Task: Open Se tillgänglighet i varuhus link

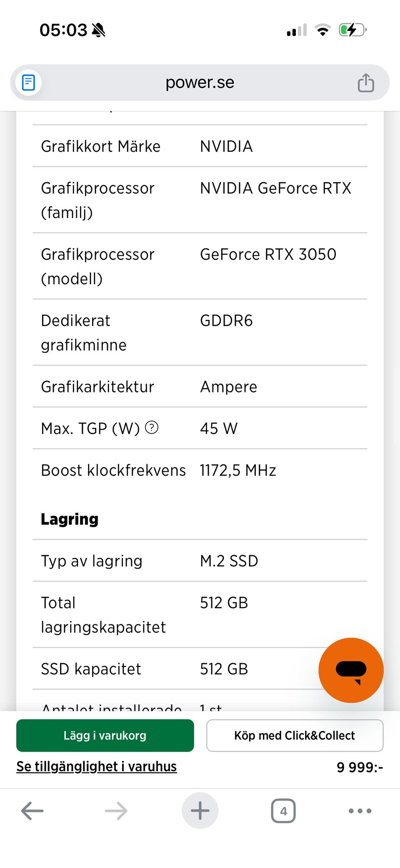Action: [x=97, y=767]
